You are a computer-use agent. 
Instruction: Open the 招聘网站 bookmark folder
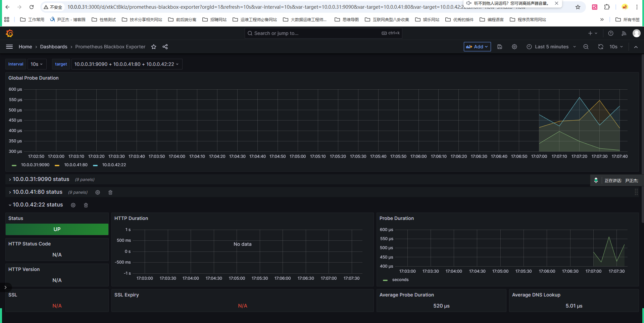click(214, 19)
